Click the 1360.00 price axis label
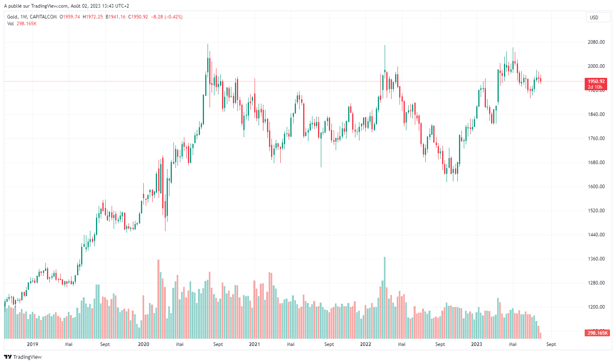This screenshot has height=364, width=616. [596, 259]
